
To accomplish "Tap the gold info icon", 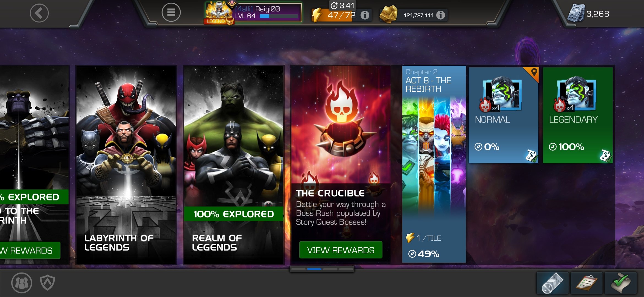I will click(440, 15).
